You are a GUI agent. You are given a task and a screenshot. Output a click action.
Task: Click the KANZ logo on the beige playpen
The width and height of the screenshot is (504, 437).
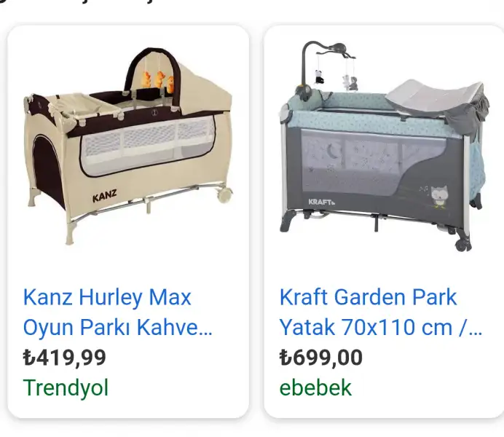104,196
